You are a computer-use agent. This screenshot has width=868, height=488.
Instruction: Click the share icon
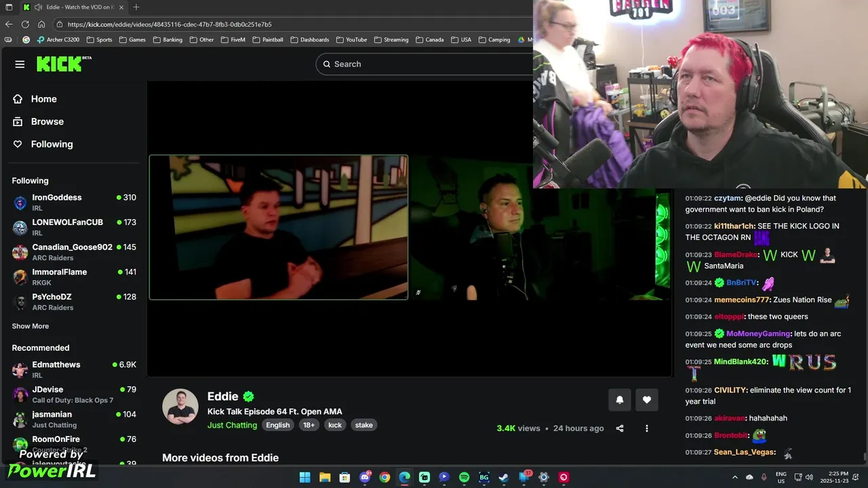[x=620, y=428]
